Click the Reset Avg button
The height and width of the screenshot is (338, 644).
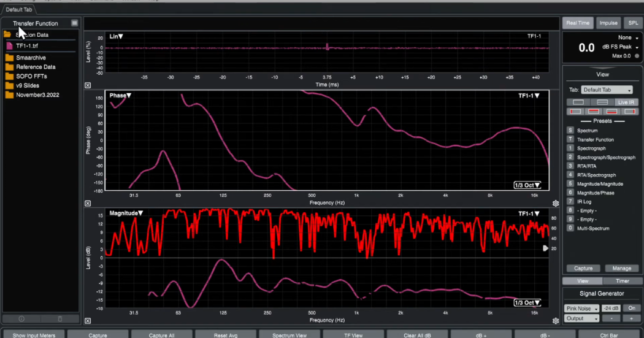(226, 334)
